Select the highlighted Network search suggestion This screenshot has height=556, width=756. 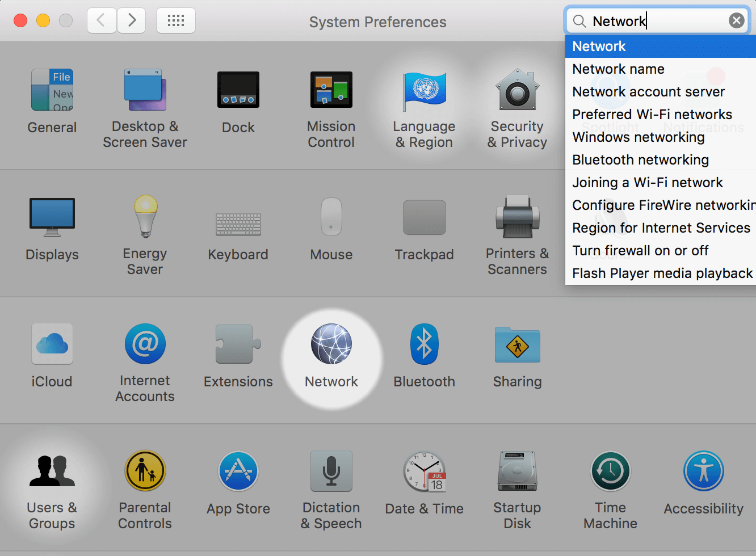(661, 47)
